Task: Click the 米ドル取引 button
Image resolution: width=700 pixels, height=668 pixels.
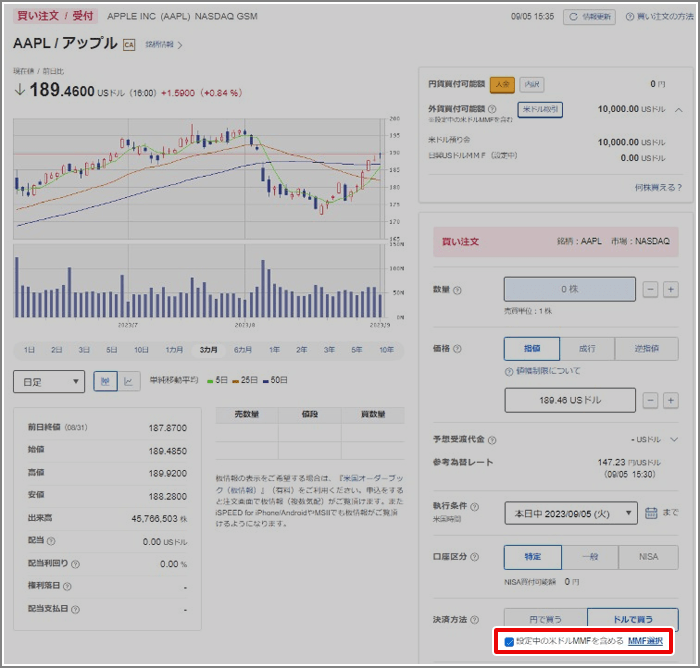Action: click(540, 109)
